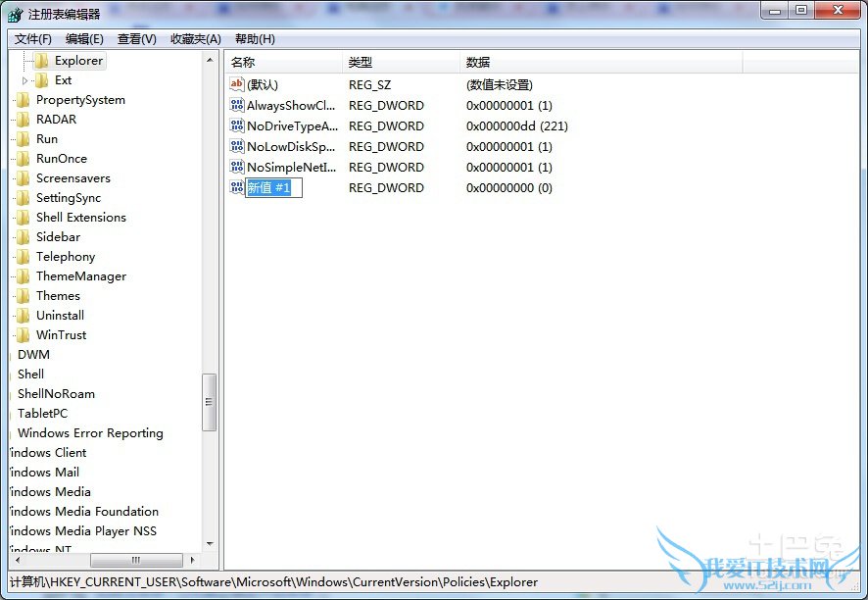Sort values by the 类型 column header
The width and height of the screenshot is (868, 600).
(x=402, y=62)
